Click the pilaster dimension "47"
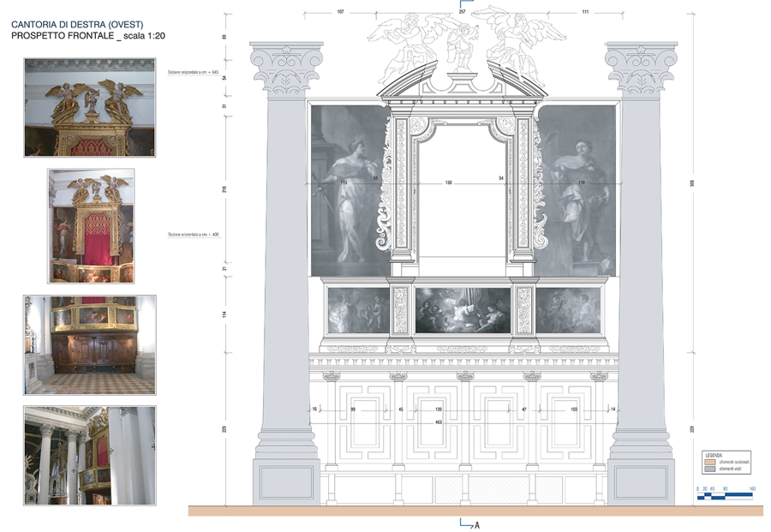Viewport: 771px width, 532px height. 524,409
